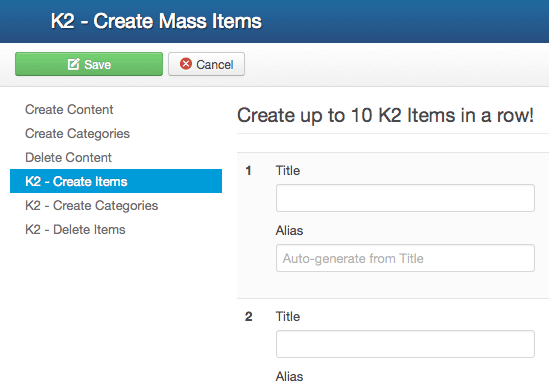Go to K2 - Create Categories
The image size is (549, 390).
[x=91, y=206]
